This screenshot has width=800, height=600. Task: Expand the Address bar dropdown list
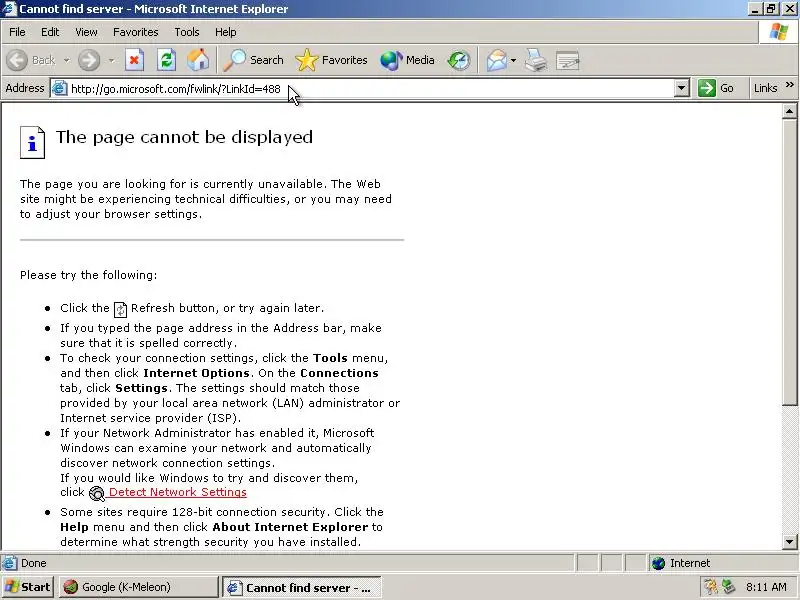(682, 88)
